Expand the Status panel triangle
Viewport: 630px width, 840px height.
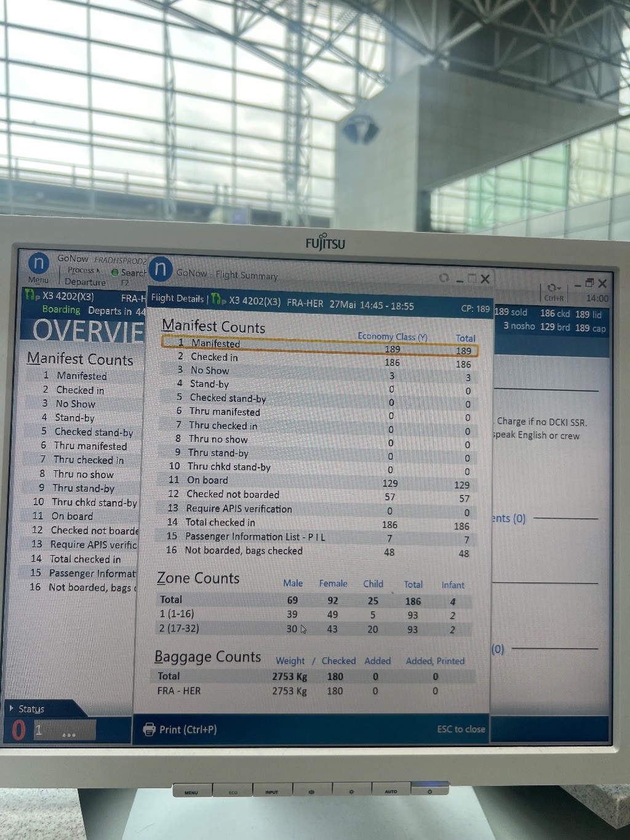click(x=12, y=708)
